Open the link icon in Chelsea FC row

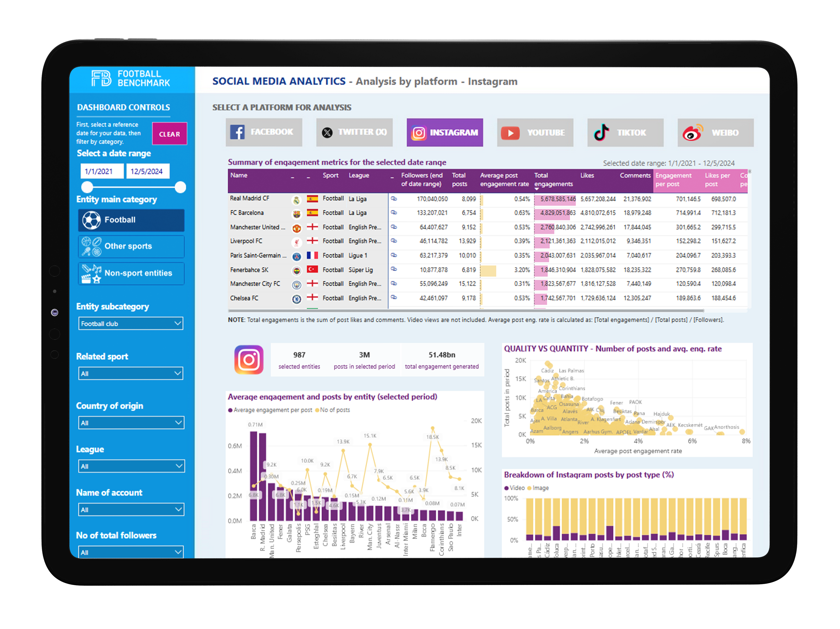click(x=394, y=297)
